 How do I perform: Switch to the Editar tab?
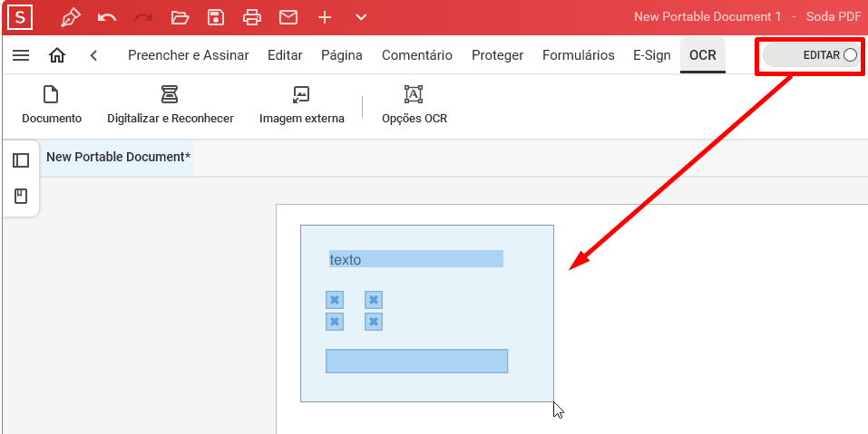[x=285, y=55]
